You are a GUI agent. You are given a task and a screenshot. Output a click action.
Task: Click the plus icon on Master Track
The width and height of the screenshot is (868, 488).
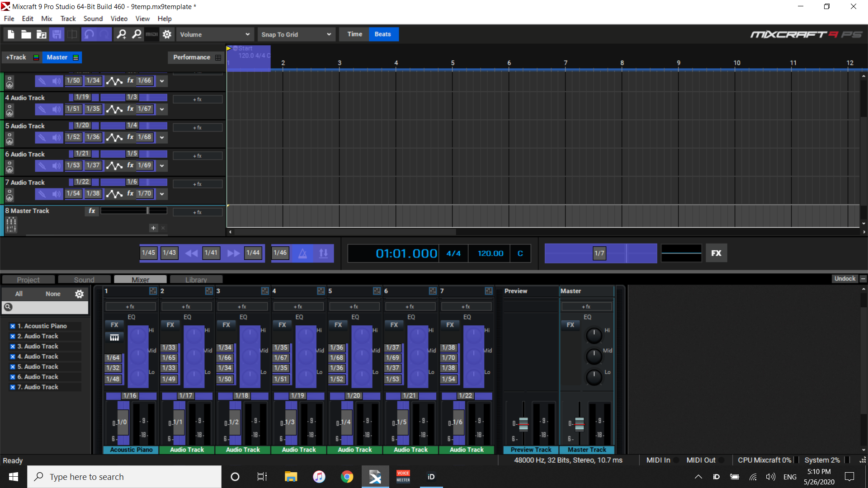point(153,228)
